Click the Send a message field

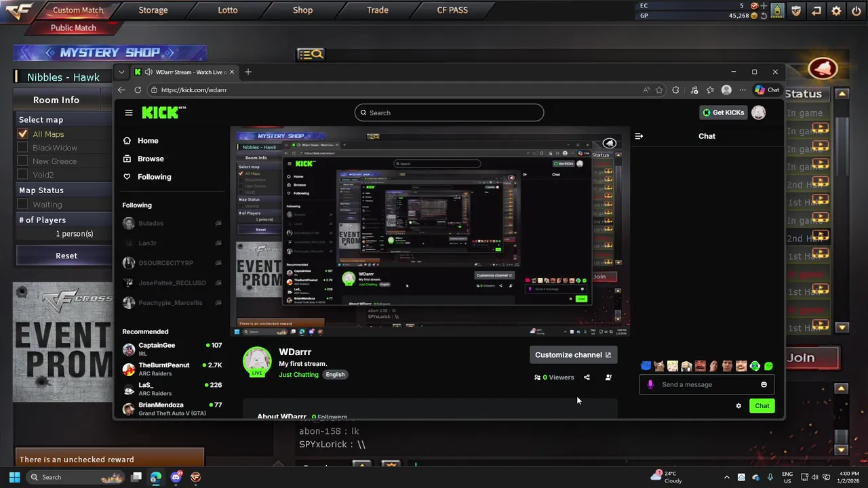(707, 384)
